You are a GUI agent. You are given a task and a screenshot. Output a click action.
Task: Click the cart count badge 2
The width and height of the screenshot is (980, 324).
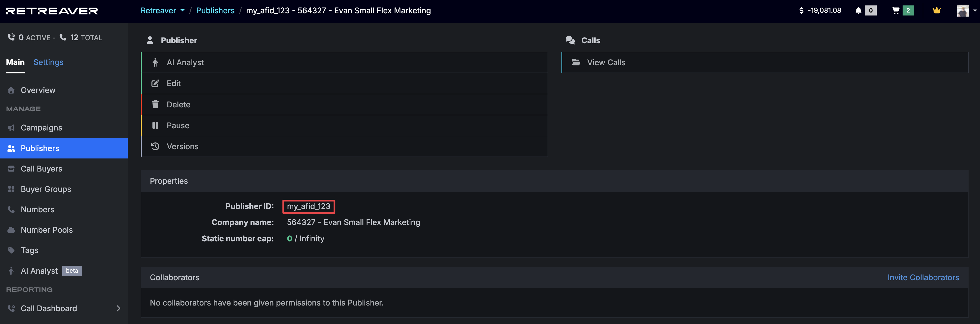[x=908, y=11]
